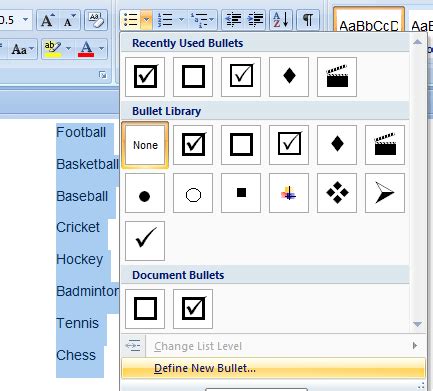This screenshot has height=391, width=433.
Task: Choose the bold checked box in Bullet Library
Action: click(x=193, y=145)
